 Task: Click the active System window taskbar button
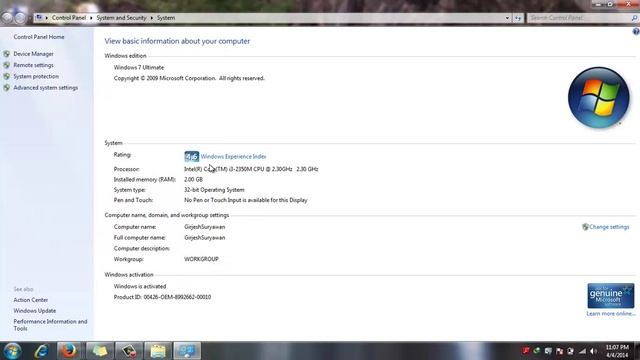[x=187, y=351]
